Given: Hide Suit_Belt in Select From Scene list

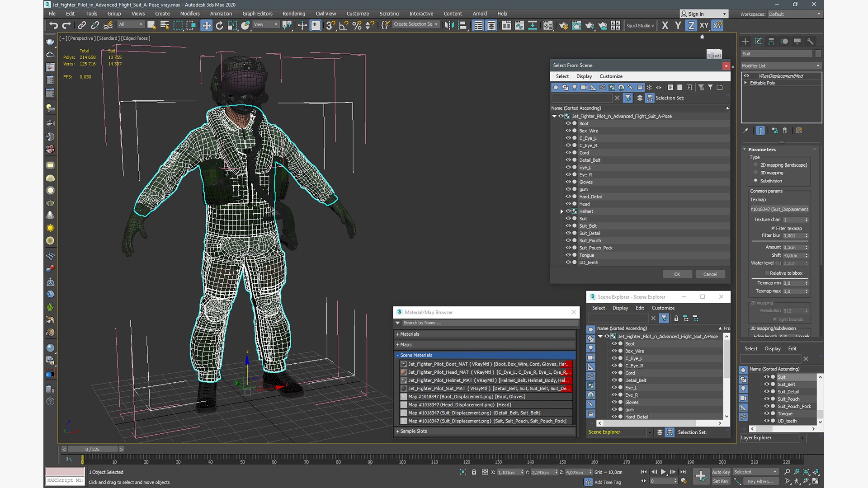Looking at the screenshot, I should tap(569, 225).
